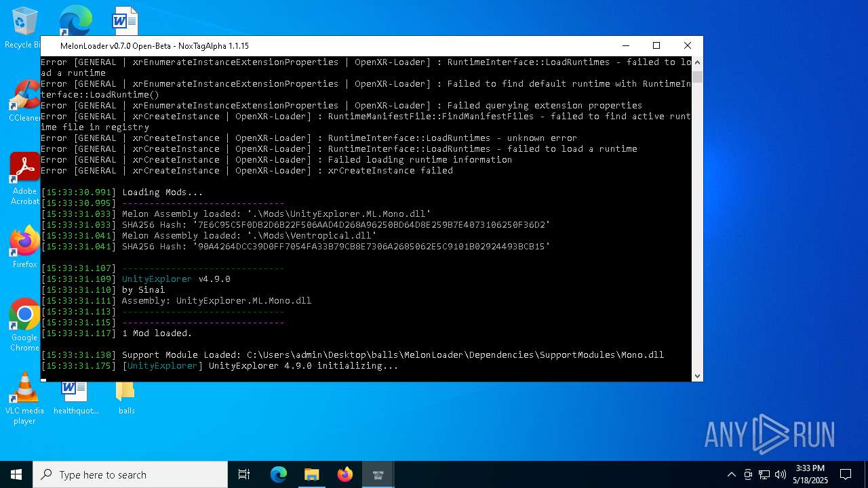
Task: Launch Google Chrome desktop shortcut
Action: click(24, 325)
